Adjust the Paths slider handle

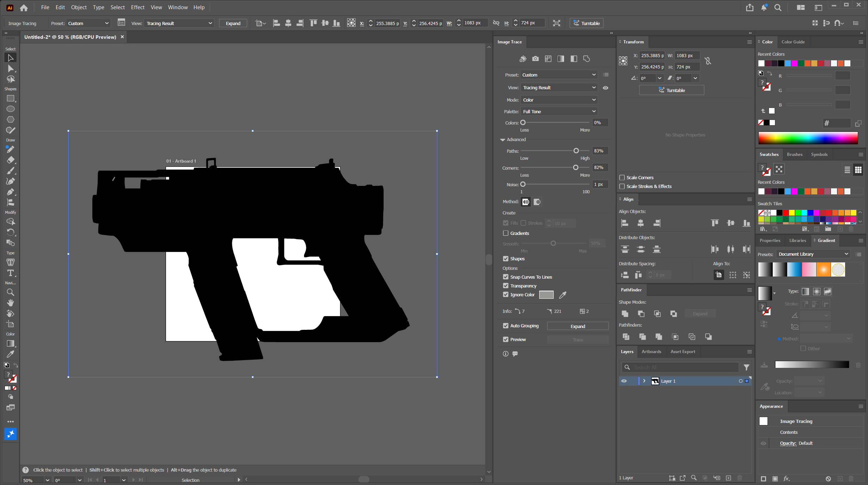click(576, 151)
